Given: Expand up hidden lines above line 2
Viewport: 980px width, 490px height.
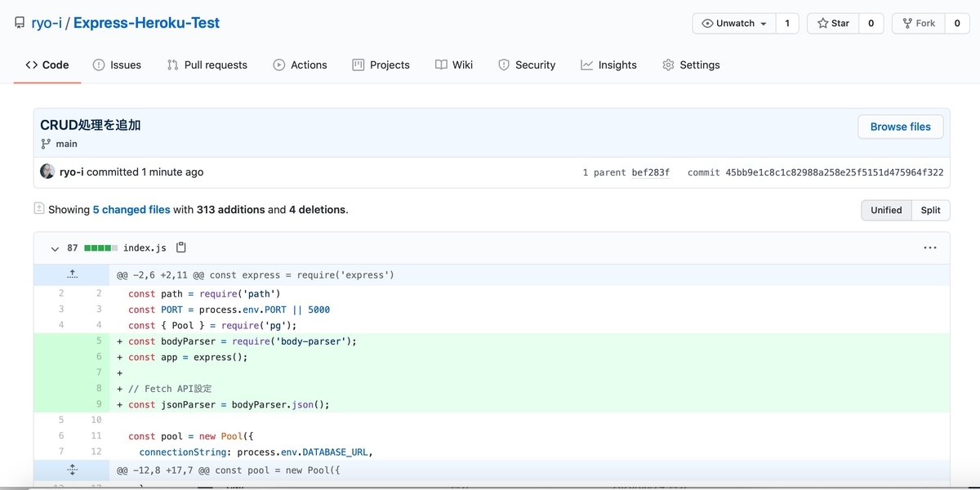Looking at the screenshot, I should [72, 274].
